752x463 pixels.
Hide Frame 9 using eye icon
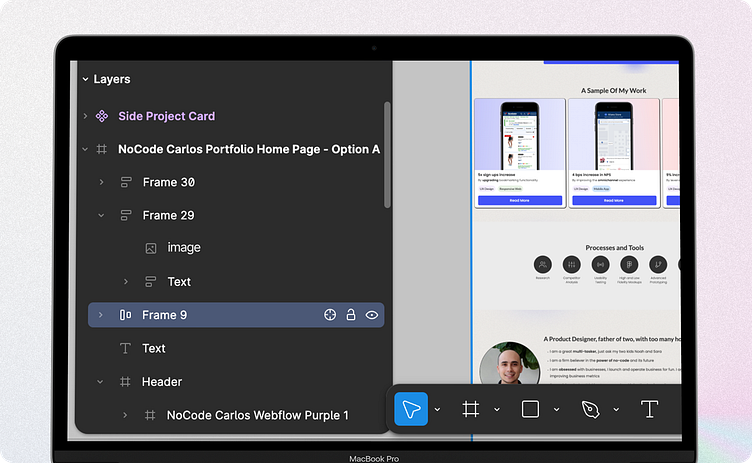coord(372,315)
